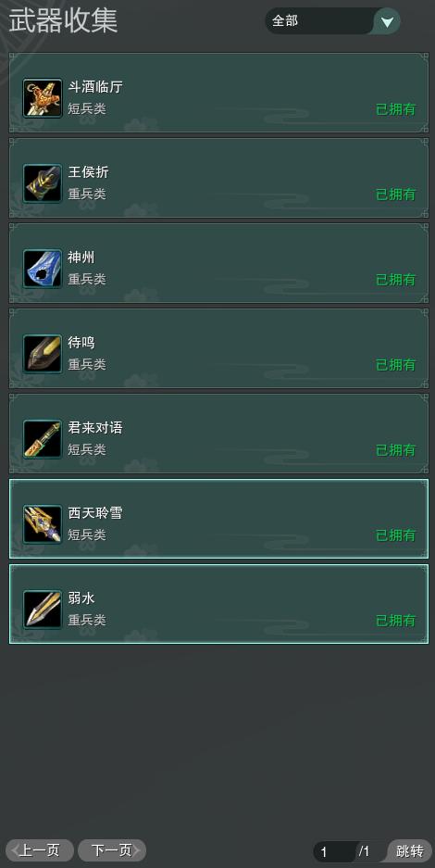Select the 斗酒临厅 weapon name
The image size is (435, 868).
tap(95, 87)
